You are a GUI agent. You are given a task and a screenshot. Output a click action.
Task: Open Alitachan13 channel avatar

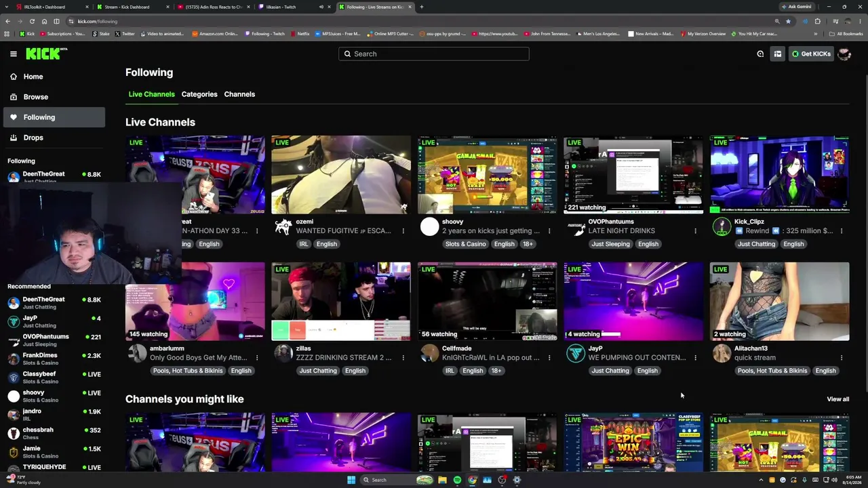click(722, 353)
